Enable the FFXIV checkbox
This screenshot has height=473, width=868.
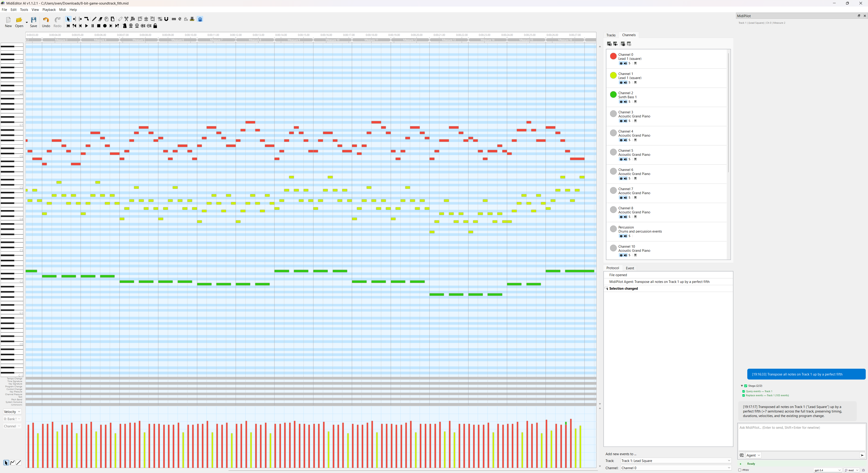[740, 470]
